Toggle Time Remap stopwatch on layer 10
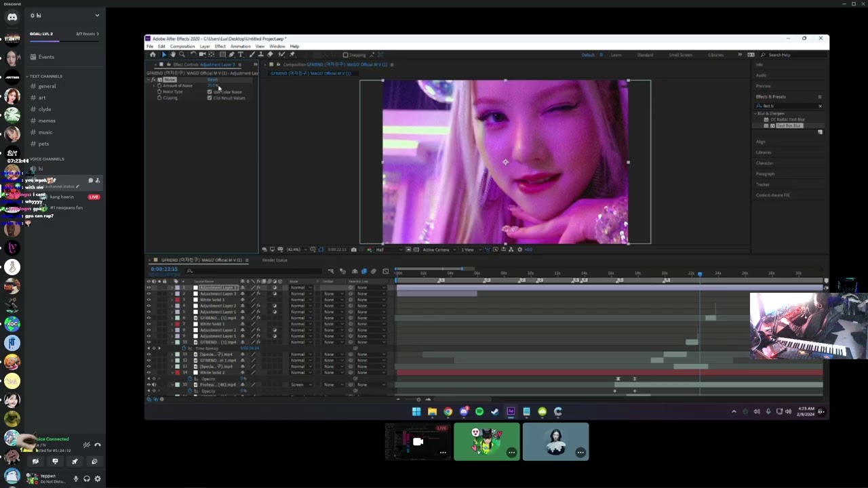This screenshot has height=488, width=868. coord(184,348)
